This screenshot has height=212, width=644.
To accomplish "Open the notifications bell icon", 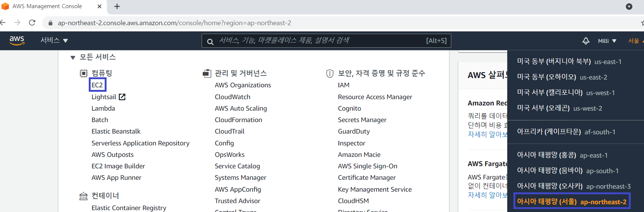I will [586, 41].
